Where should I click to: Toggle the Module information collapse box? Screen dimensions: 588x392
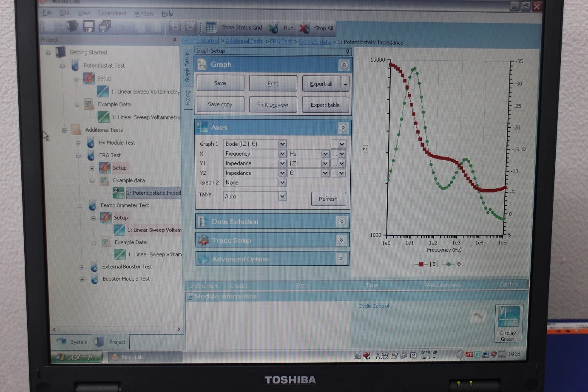click(x=190, y=297)
